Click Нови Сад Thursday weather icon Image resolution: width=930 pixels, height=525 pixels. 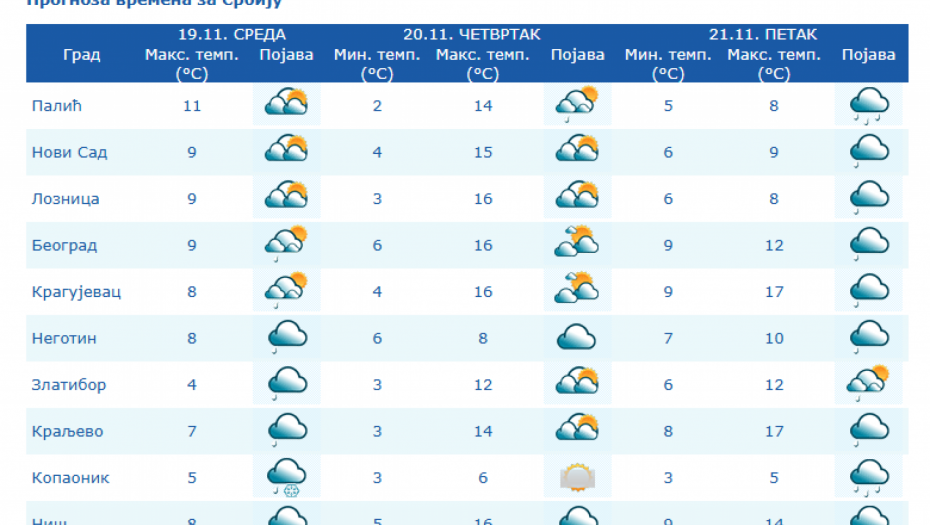coord(577,152)
